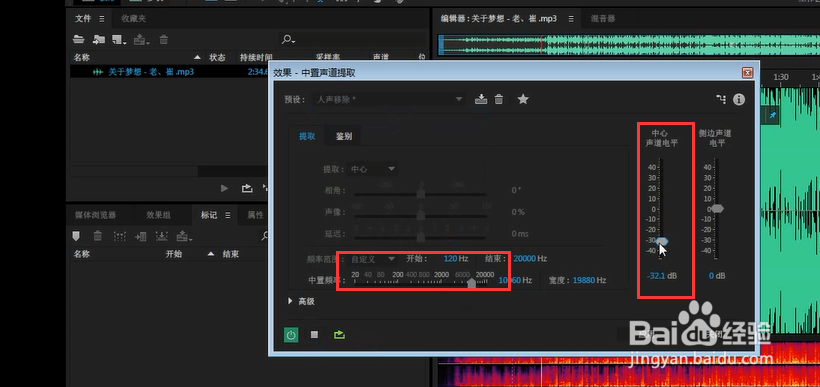Select the 编辑器 editor tab
820x387 pixels.
(499, 18)
